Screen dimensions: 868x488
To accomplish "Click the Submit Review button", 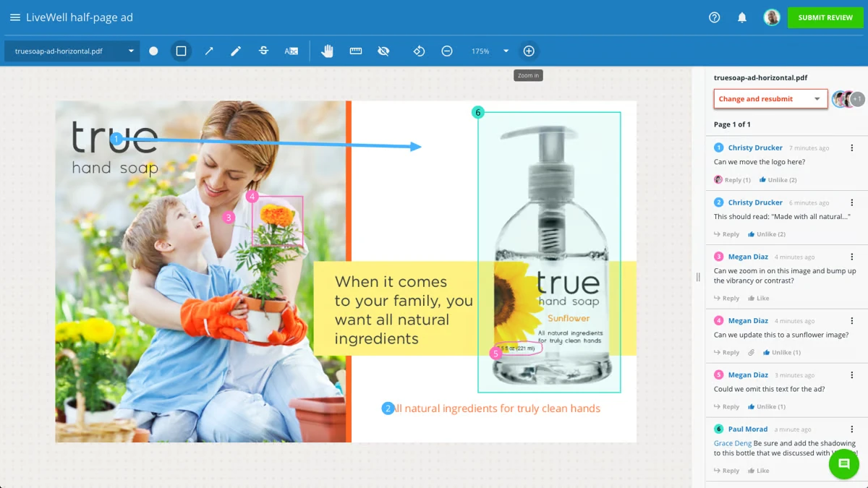I will pos(825,17).
